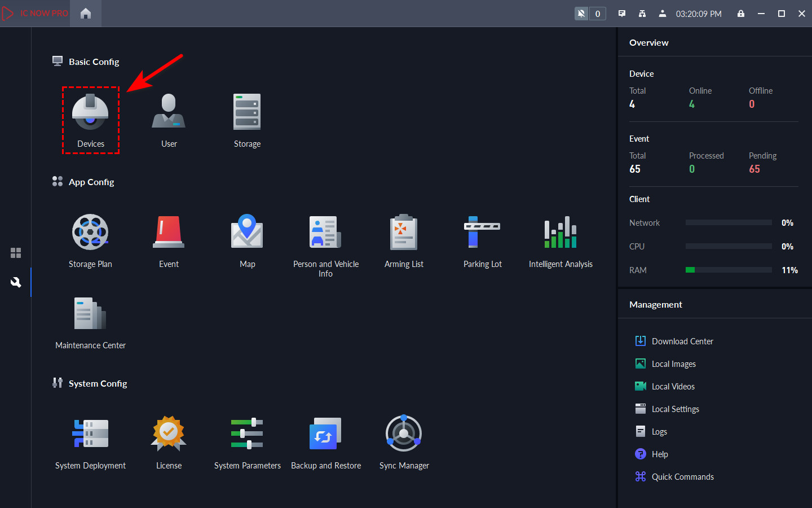The height and width of the screenshot is (508, 812).
Task: Open Local Settings
Action: (x=675, y=409)
